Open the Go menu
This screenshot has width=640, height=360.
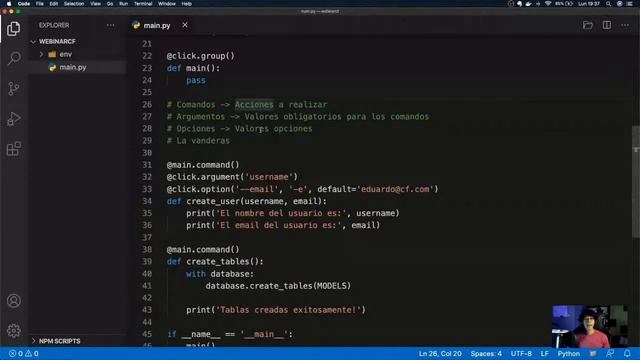tap(110, 4)
